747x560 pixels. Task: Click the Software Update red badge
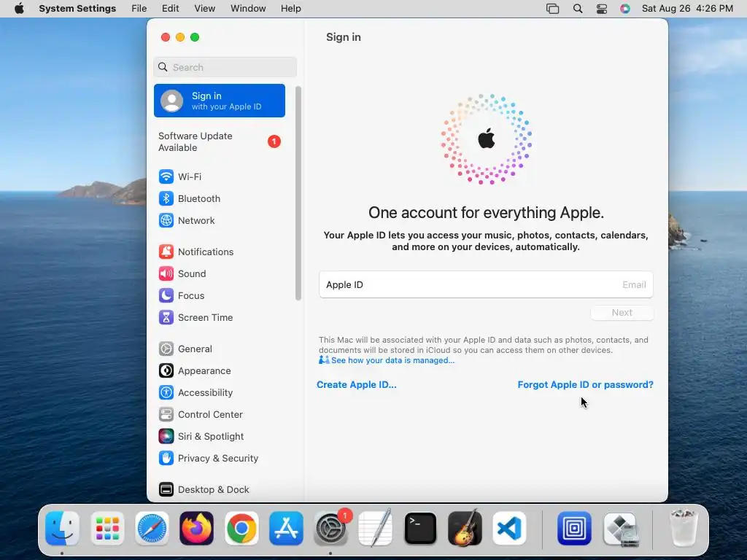(274, 141)
